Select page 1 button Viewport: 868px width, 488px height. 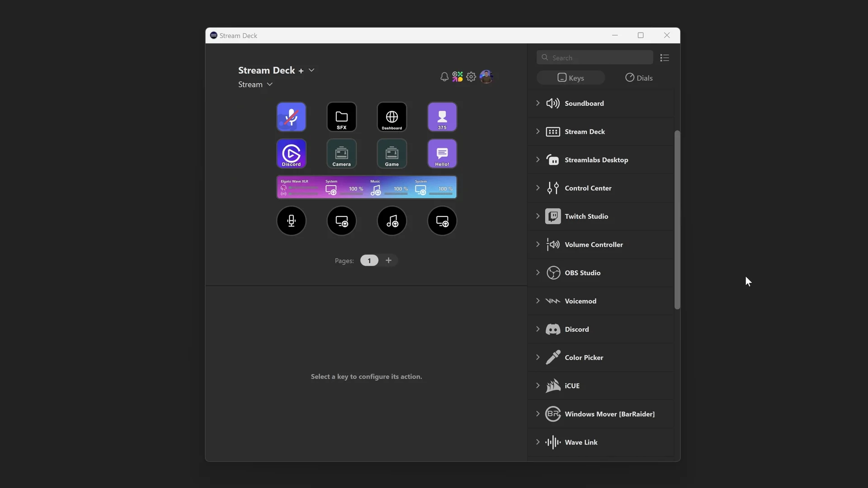[x=369, y=261]
